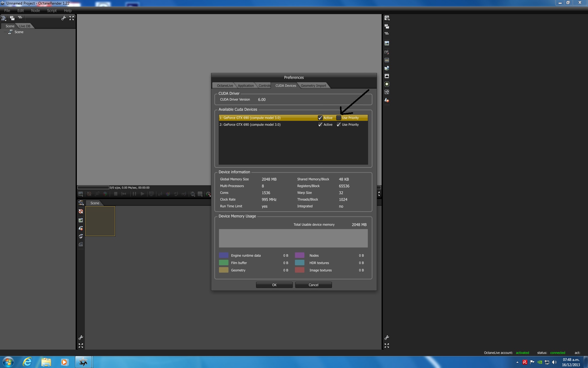Image resolution: width=588 pixels, height=368 pixels.
Task: Select the second GeForce GTX 690 device row
Action: pyautogui.click(x=293, y=125)
